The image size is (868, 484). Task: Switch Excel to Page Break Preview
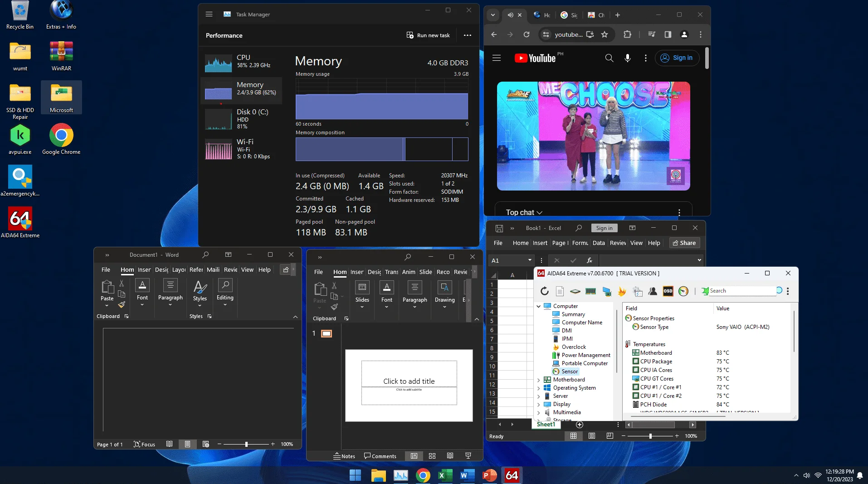(x=610, y=436)
